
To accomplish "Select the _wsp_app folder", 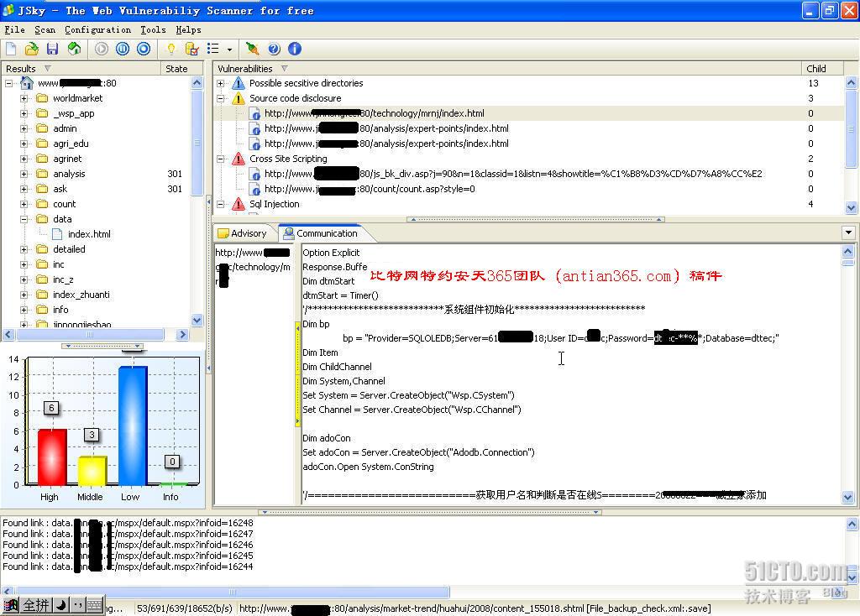I will (x=74, y=113).
